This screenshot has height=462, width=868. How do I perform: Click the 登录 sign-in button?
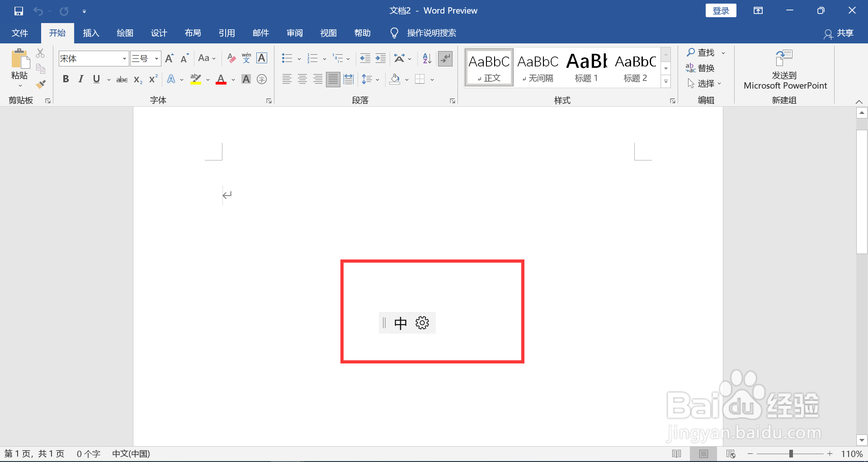point(721,11)
